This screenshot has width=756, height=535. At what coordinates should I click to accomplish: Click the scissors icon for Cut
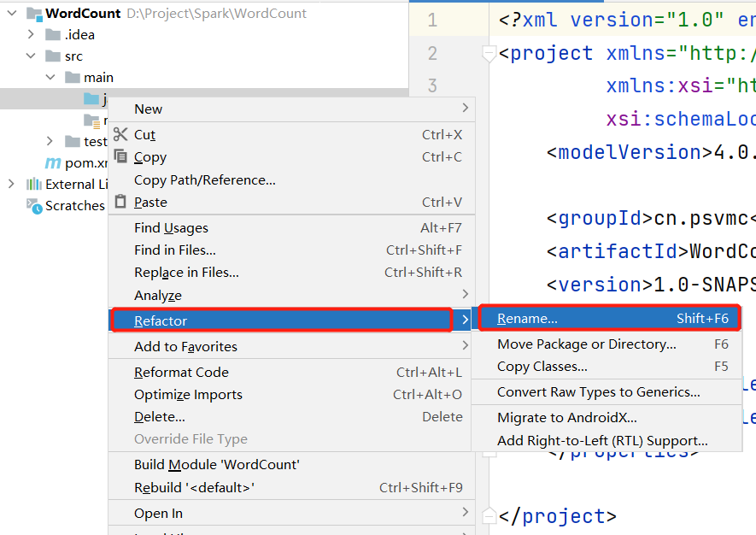pyautogui.click(x=120, y=134)
